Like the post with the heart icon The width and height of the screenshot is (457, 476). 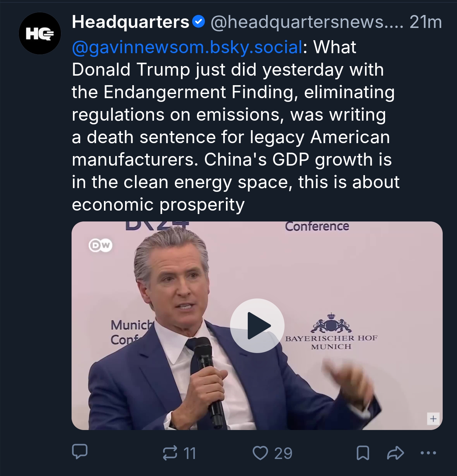tap(260, 453)
